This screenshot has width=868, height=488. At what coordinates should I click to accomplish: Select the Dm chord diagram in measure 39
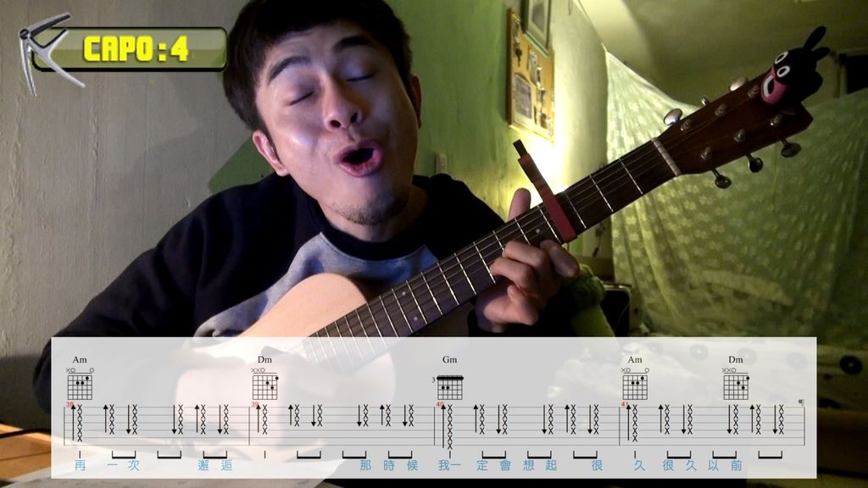tap(265, 384)
